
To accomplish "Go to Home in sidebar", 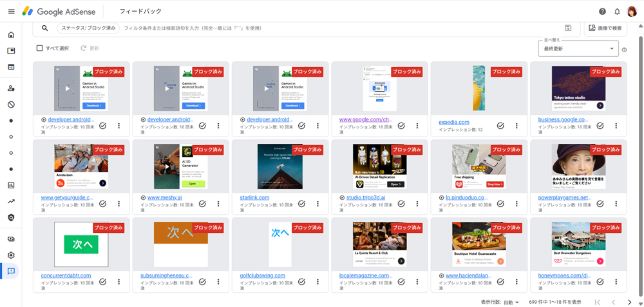I will tap(11, 35).
